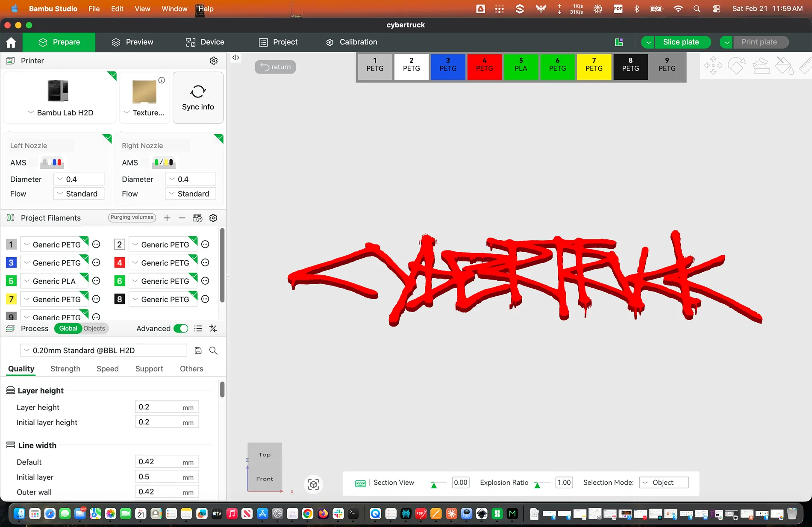Open the Calibration tab

pos(351,42)
